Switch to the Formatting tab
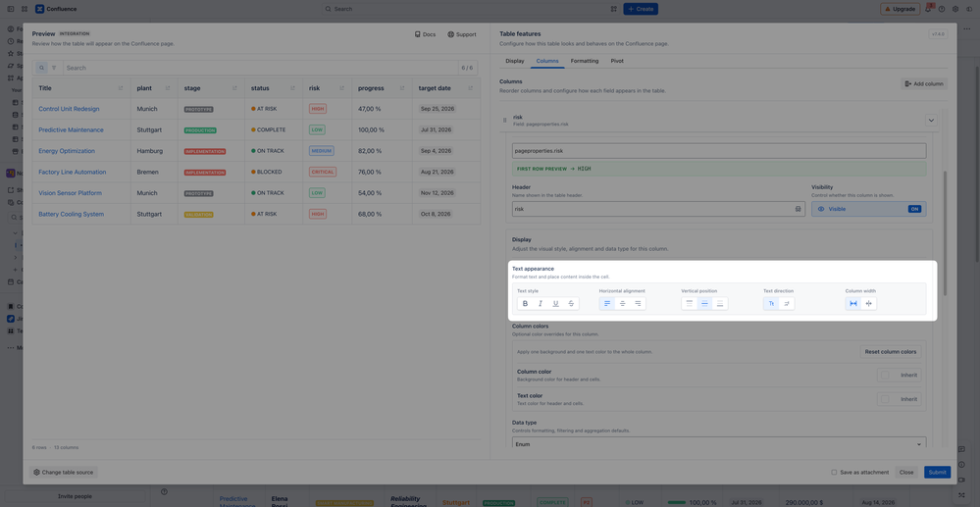This screenshot has width=980, height=507. (x=585, y=61)
